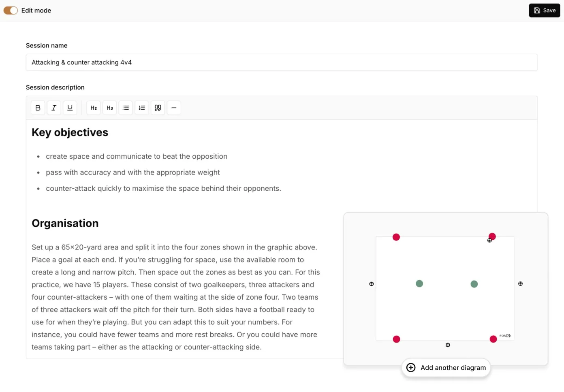This screenshot has width=564, height=392.
Task: Toggle bold formatting in the description toolbar
Action: click(38, 108)
